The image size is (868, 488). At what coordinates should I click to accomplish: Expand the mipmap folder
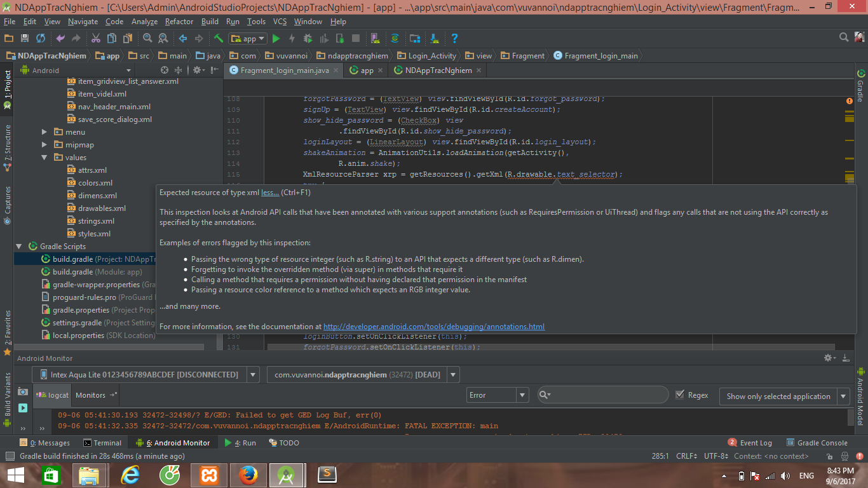point(44,145)
